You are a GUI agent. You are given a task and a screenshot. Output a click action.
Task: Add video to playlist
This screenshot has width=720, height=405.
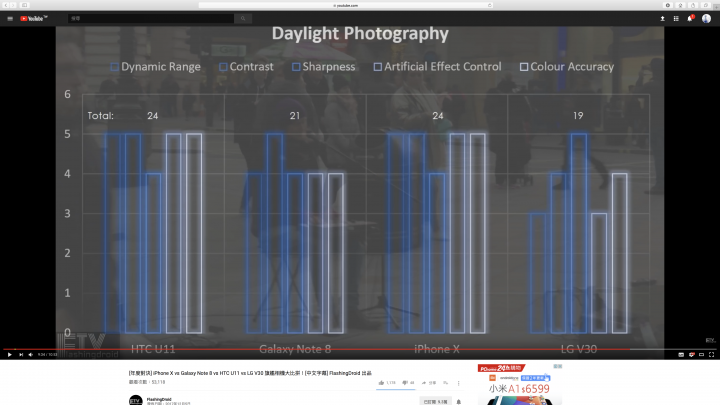(x=445, y=382)
